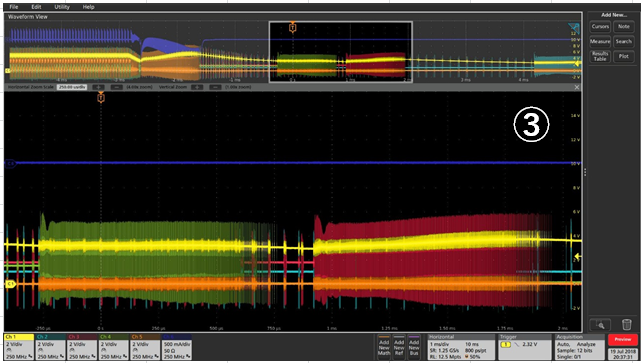Viewport: 641px width, 363px height.
Task: Select the C6 blue waveform handle
Action: (x=10, y=163)
